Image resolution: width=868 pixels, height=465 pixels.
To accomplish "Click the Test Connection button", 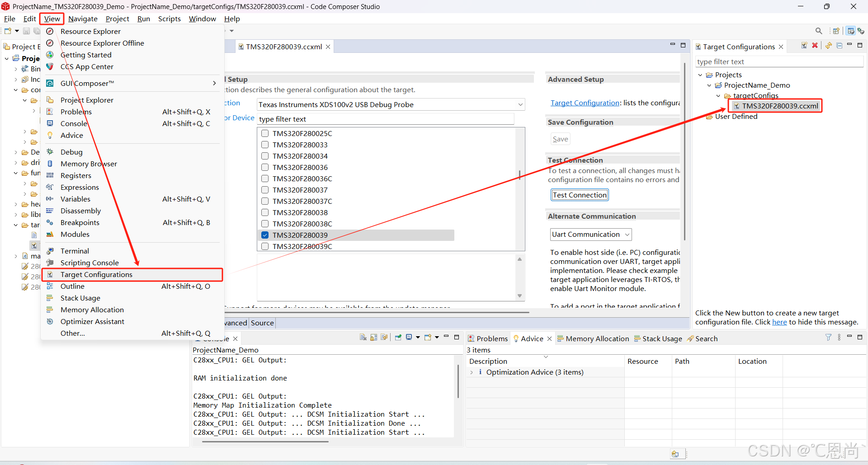I will tap(580, 195).
